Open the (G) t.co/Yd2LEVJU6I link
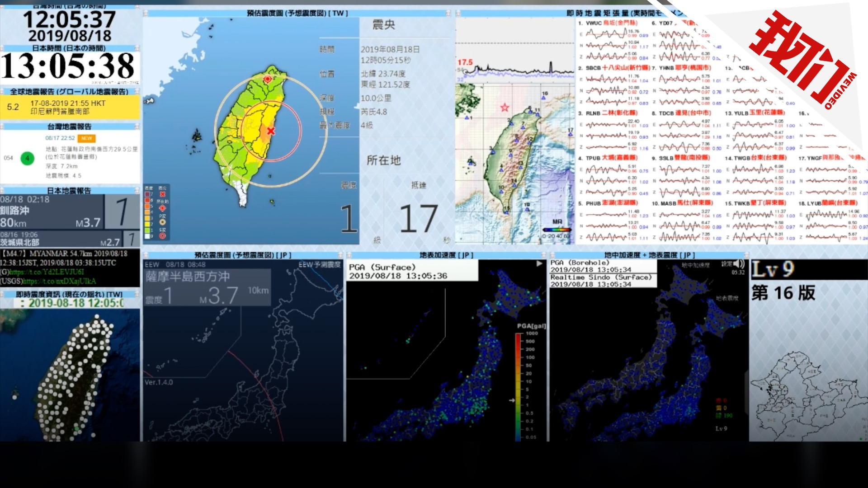The image size is (868, 488). [47, 272]
